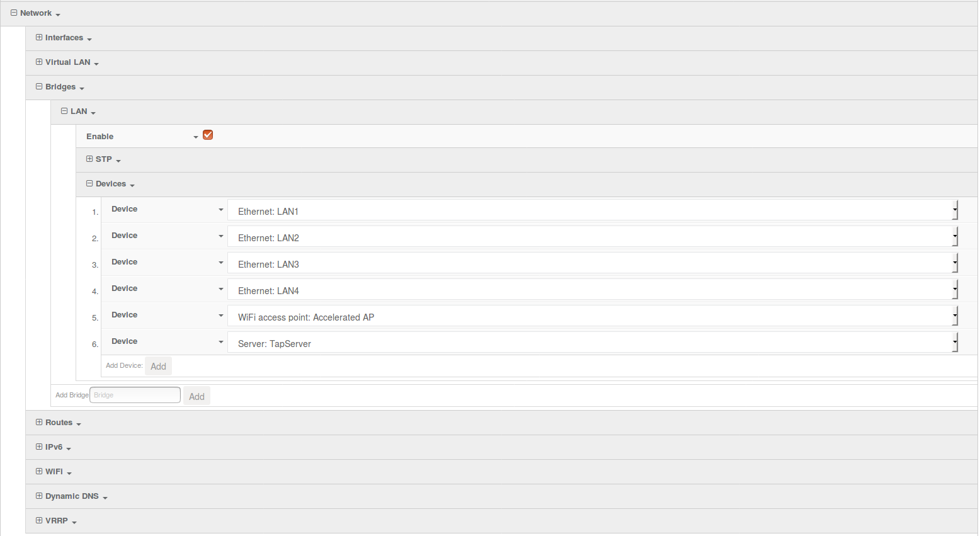This screenshot has width=980, height=536.
Task: Expand the Routes section plus icon
Action: [39, 422]
